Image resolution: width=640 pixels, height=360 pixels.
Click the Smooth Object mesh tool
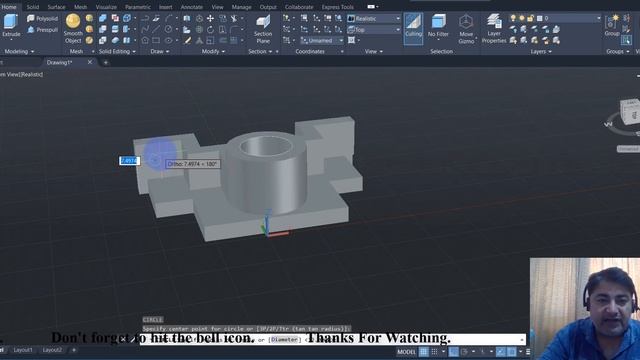point(73,29)
